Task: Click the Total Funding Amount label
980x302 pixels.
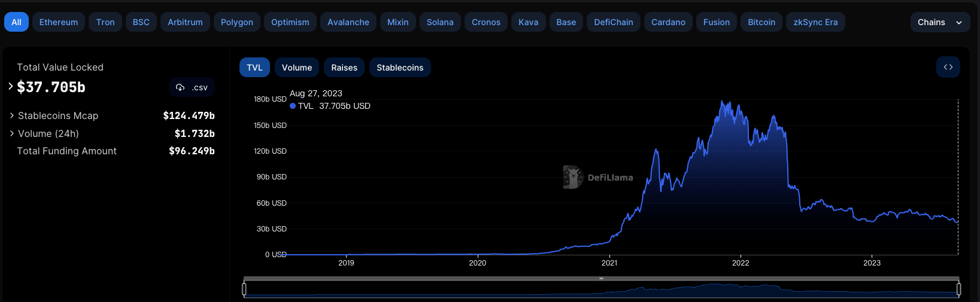Action: tap(66, 151)
